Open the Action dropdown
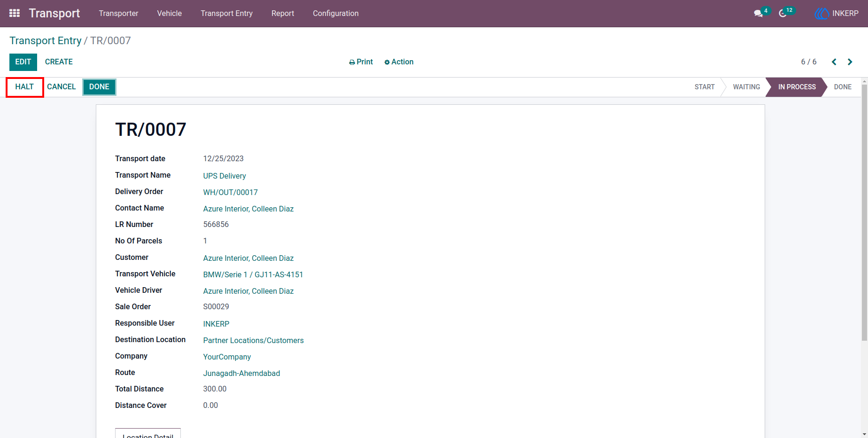 [399, 62]
